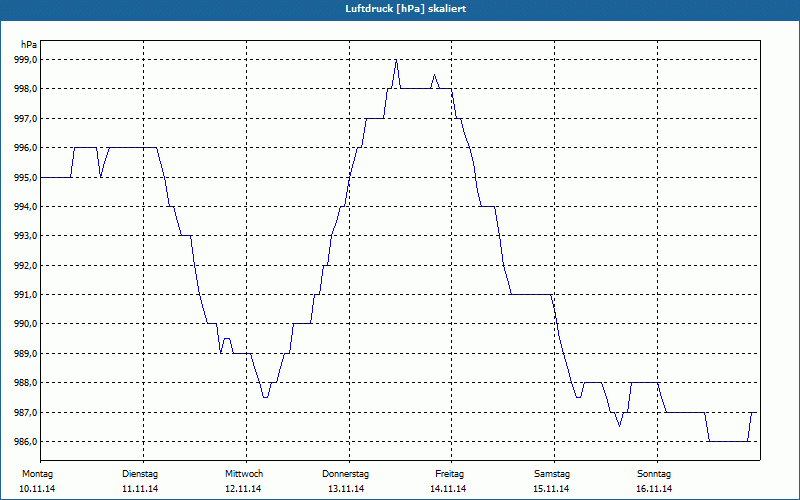Click the 'Donnerstag' day label
Viewport: 800px width, 500px height.
point(345,474)
